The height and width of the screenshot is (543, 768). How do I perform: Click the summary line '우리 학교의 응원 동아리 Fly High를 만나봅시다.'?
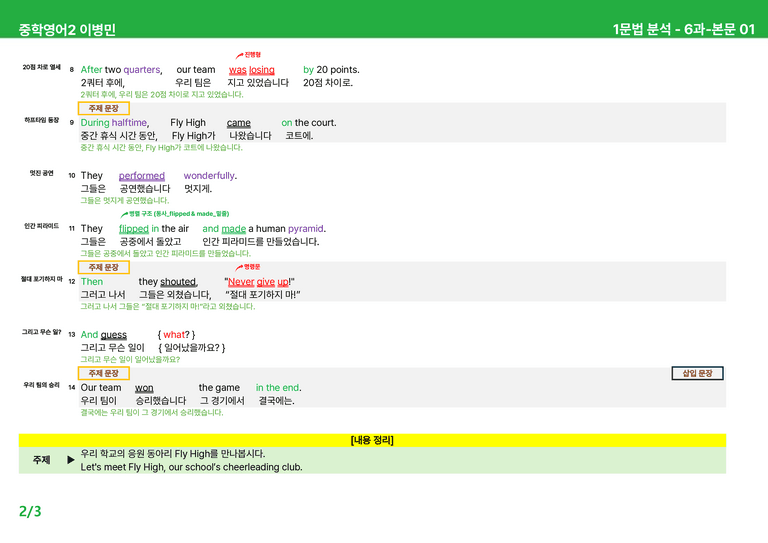(x=172, y=454)
